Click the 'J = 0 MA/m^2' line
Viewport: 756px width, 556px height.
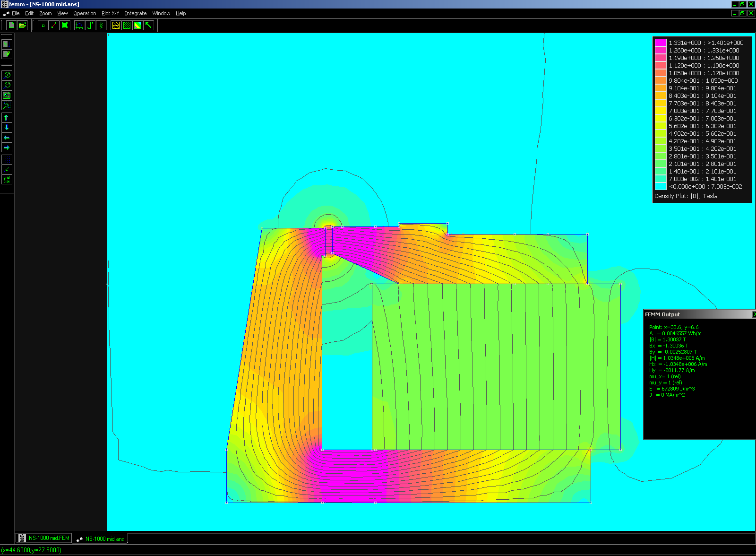(x=667, y=395)
